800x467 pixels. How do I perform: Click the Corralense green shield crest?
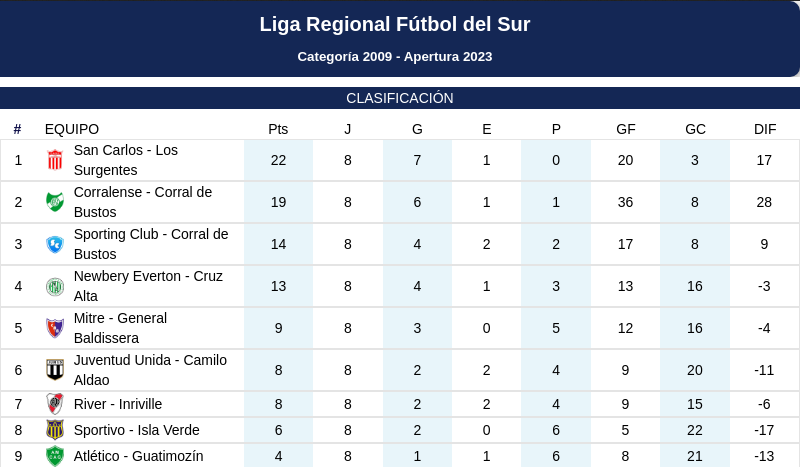tap(55, 202)
